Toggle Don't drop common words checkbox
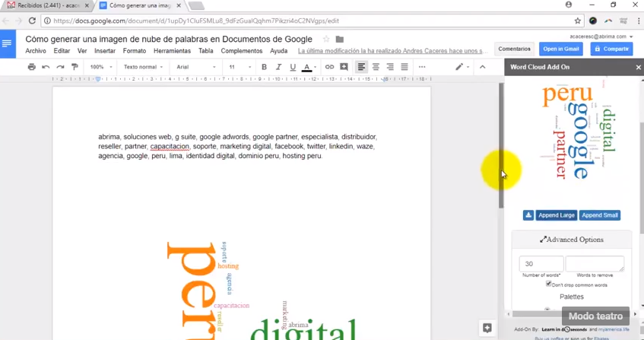This screenshot has height=340, width=644. tap(548, 284)
